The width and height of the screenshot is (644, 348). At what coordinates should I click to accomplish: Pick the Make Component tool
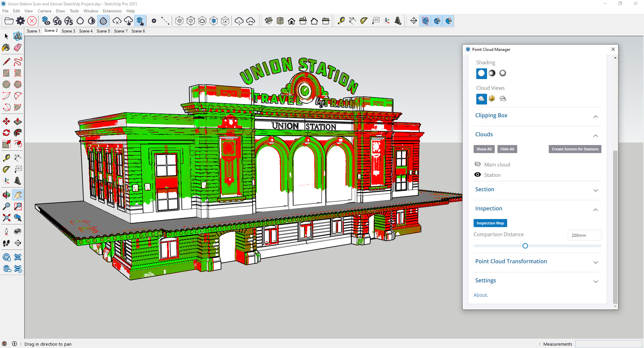click(x=18, y=36)
